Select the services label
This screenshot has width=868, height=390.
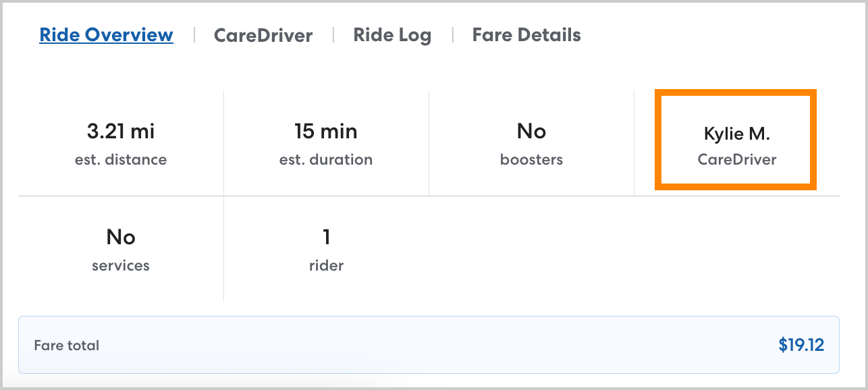click(121, 266)
